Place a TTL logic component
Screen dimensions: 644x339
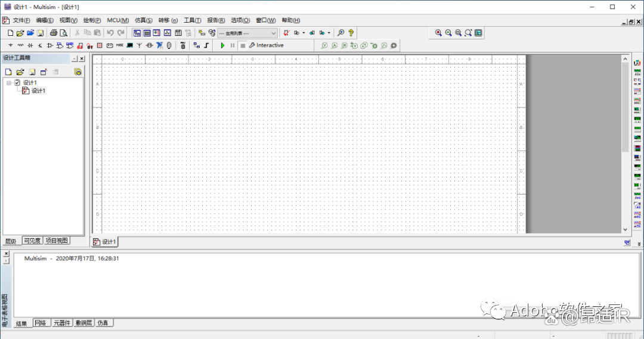click(x=60, y=45)
